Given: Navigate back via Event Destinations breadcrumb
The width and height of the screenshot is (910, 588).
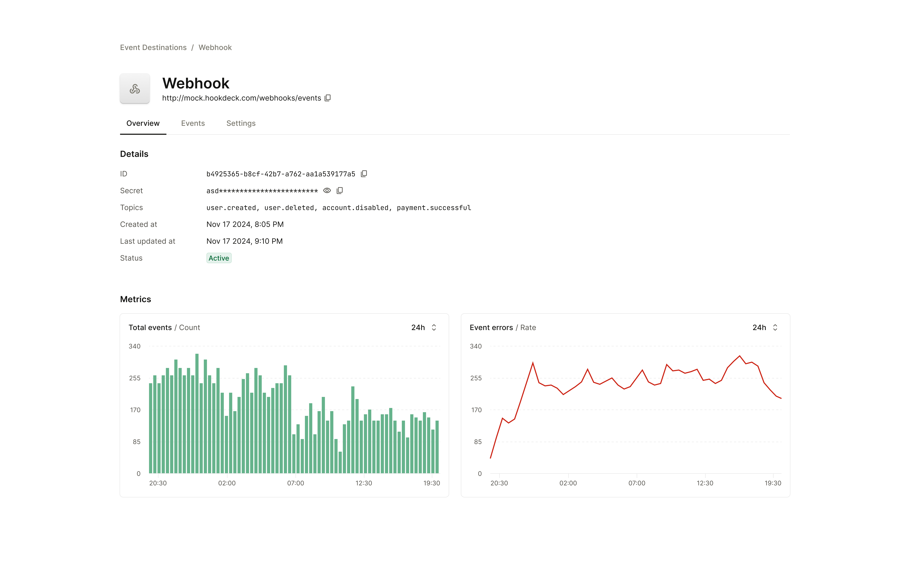Looking at the screenshot, I should point(153,47).
